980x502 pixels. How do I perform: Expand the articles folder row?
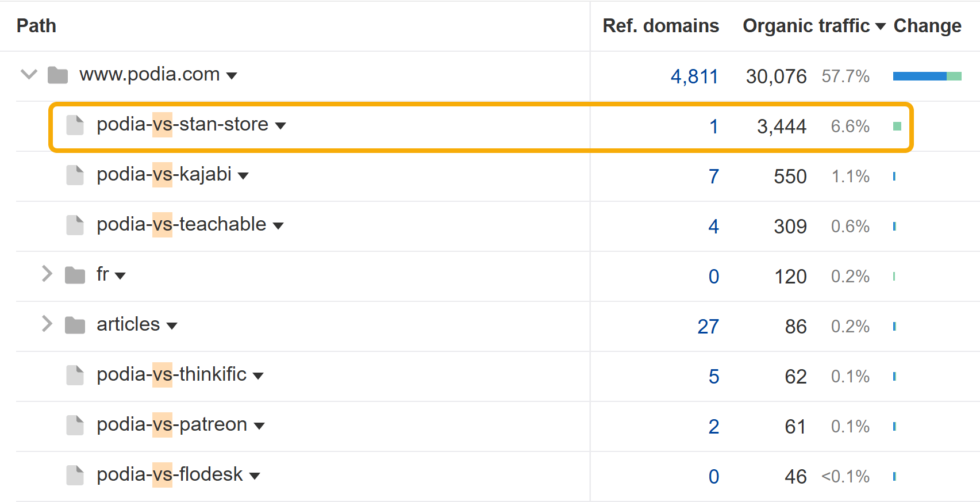tap(47, 324)
